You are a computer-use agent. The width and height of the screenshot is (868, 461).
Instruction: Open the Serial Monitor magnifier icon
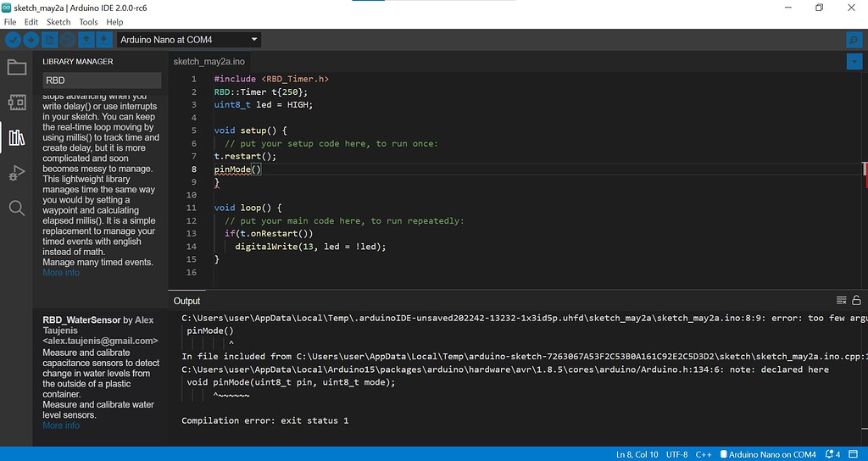[x=854, y=40]
